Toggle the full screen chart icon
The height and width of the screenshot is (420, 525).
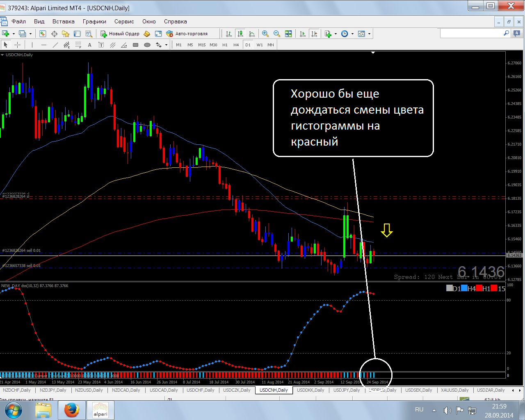click(158, 34)
